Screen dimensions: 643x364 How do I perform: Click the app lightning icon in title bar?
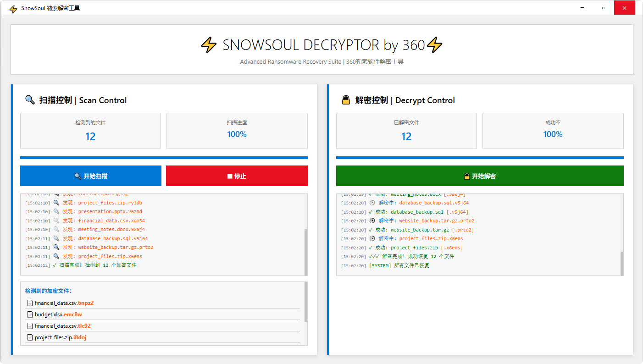pos(13,8)
